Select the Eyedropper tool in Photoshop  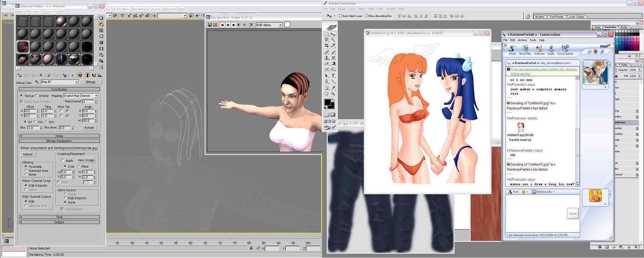point(333,88)
